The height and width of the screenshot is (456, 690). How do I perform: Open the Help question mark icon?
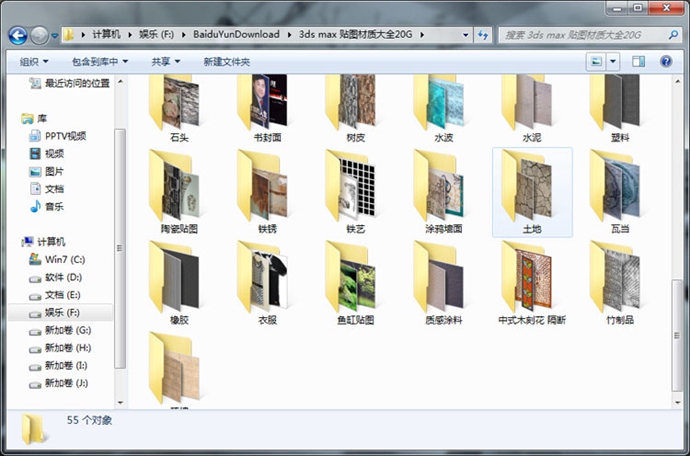666,62
